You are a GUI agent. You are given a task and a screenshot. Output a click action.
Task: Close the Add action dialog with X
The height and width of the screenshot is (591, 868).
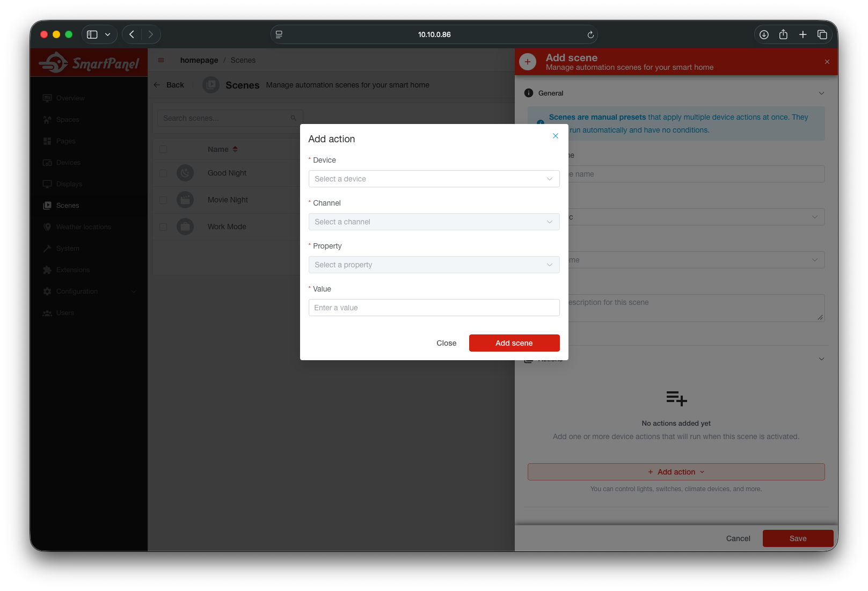click(556, 136)
